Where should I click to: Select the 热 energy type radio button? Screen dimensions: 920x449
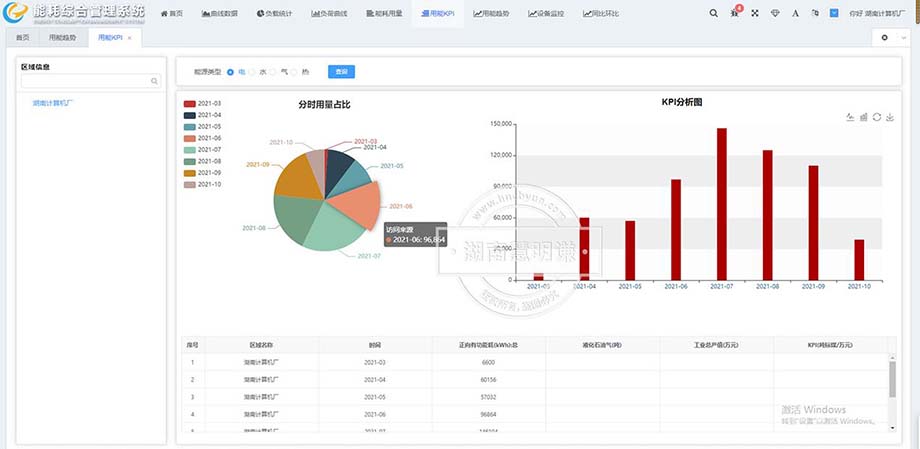pyautogui.click(x=297, y=72)
